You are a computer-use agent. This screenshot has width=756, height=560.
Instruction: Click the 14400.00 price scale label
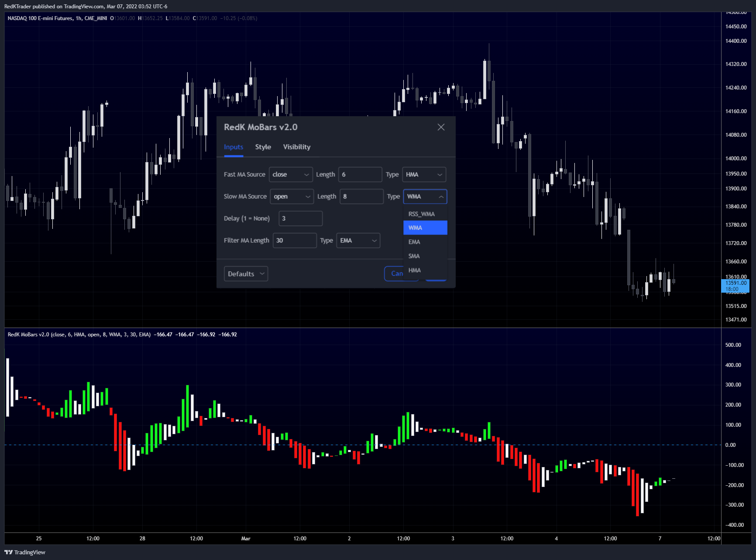coord(736,41)
